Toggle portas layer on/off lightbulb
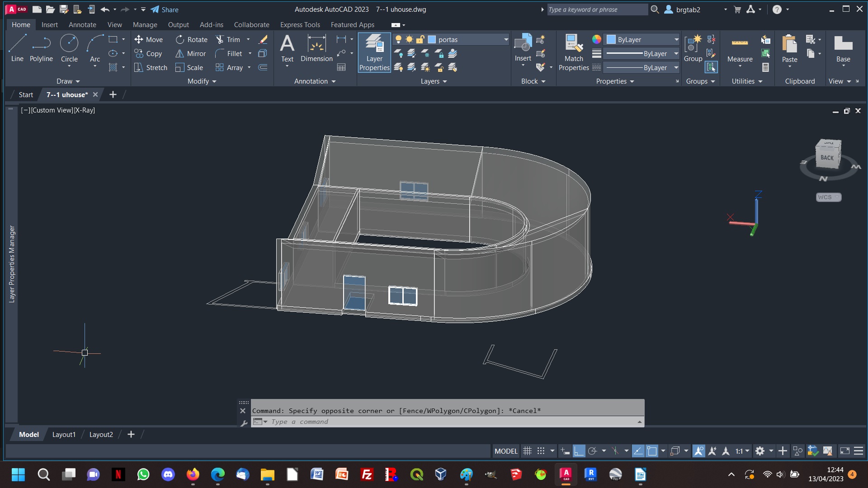Image resolution: width=868 pixels, height=488 pixels. click(x=398, y=40)
